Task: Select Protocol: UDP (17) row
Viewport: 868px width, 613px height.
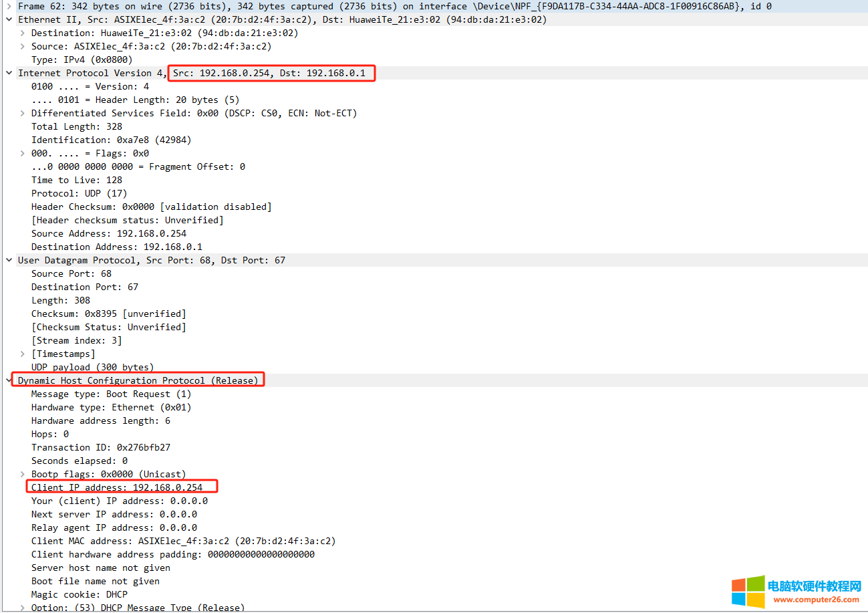Action: [x=79, y=193]
